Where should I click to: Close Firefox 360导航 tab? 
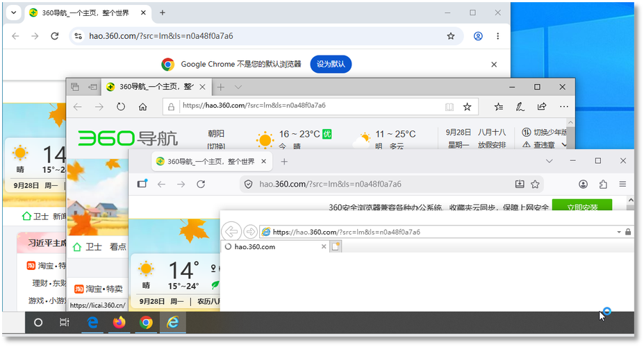coord(264,161)
